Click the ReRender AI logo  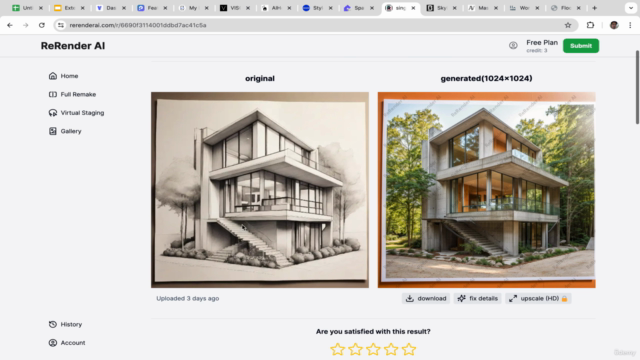(73, 46)
